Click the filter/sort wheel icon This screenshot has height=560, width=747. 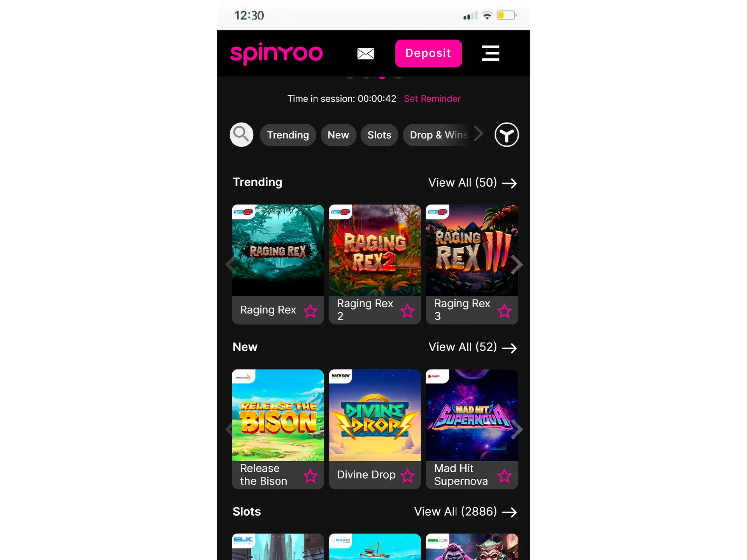(x=505, y=135)
